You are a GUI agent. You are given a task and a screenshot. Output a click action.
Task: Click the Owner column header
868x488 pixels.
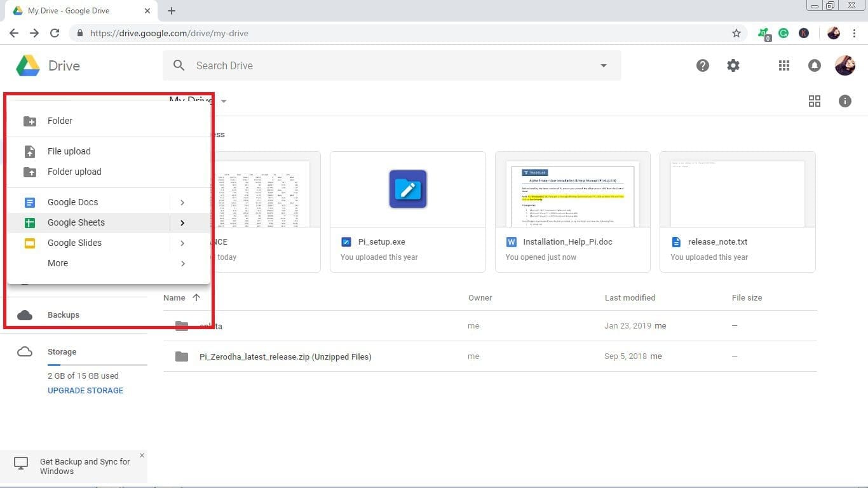point(480,297)
